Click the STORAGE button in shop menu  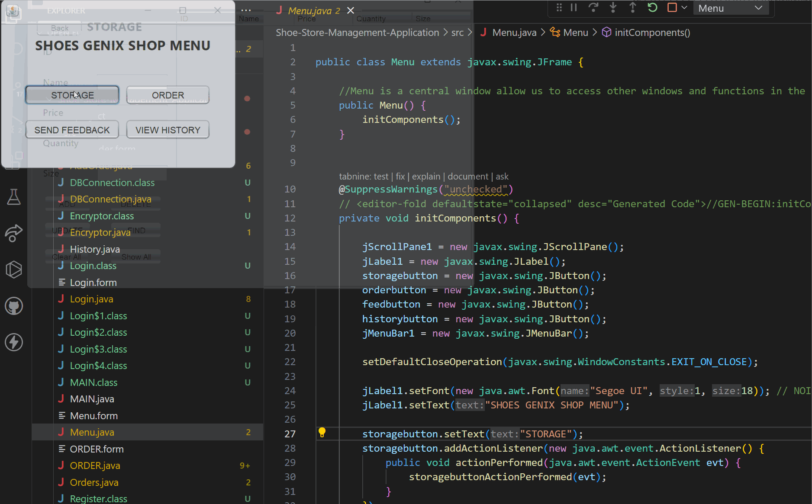pyautogui.click(x=72, y=95)
